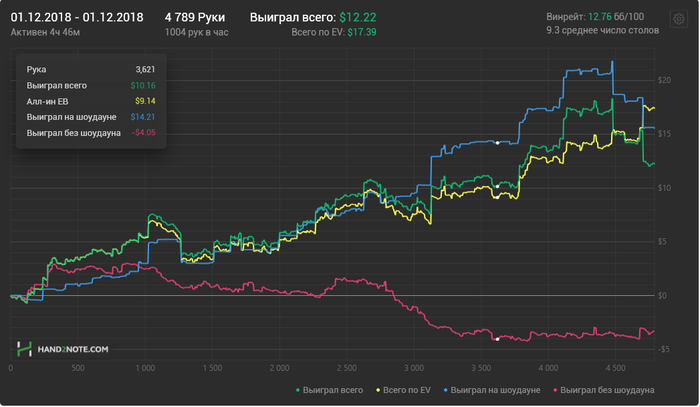Click the '1 500' x-axis label
The width and height of the screenshot is (700, 407).
212,368
